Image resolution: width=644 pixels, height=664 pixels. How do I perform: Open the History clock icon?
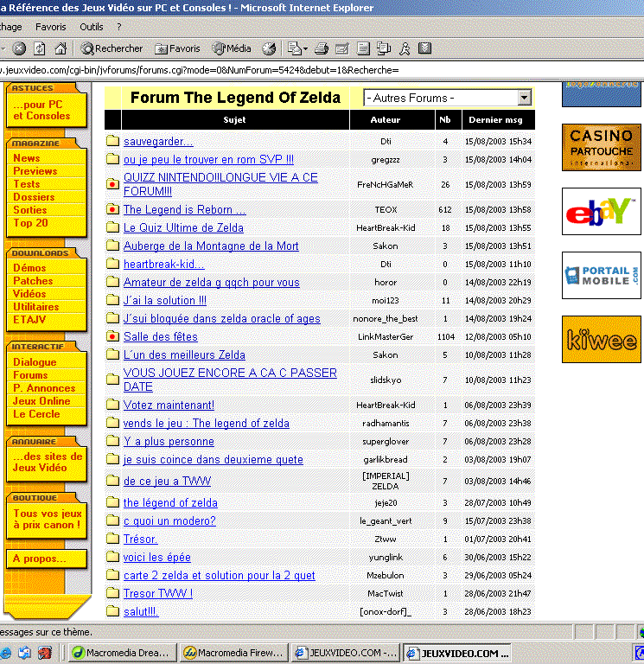coord(269,48)
